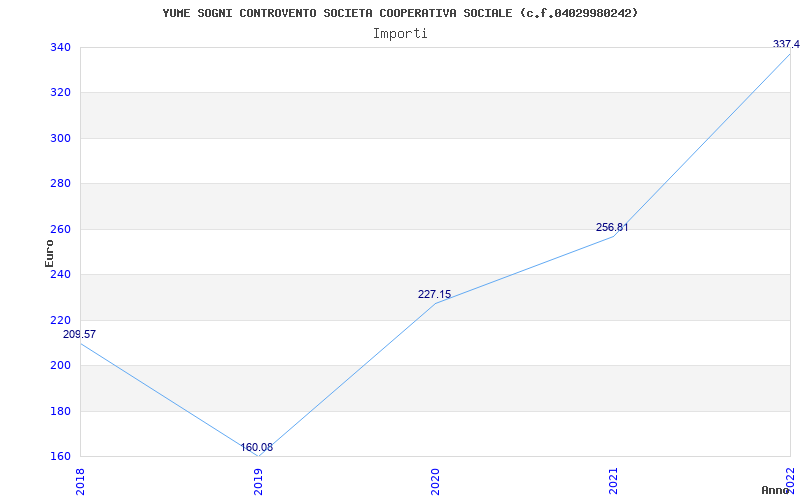Click the Anno x-axis title
This screenshot has height=500, width=800.
[776, 490]
